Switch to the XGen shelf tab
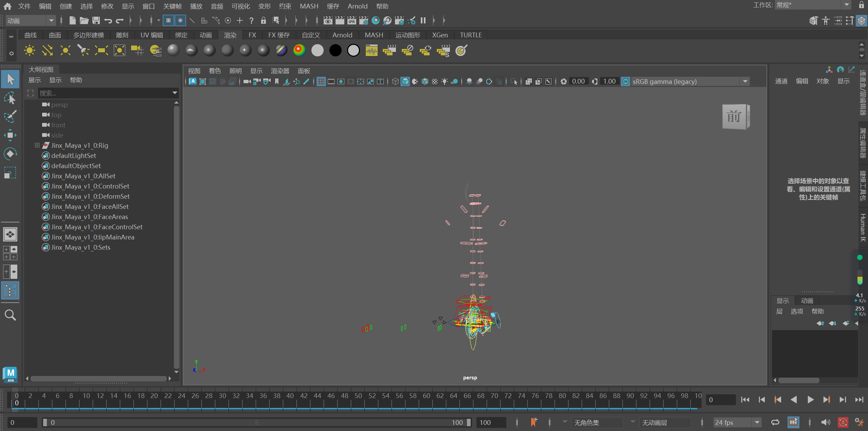This screenshot has height=431, width=868. pyautogui.click(x=439, y=35)
